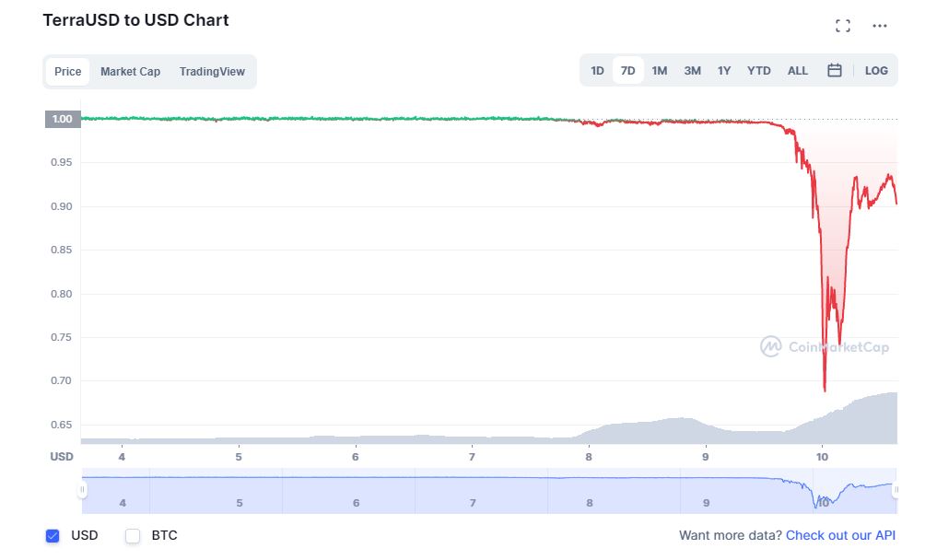Click the USD axis unit label
This screenshot has width=925, height=560.
tap(62, 457)
